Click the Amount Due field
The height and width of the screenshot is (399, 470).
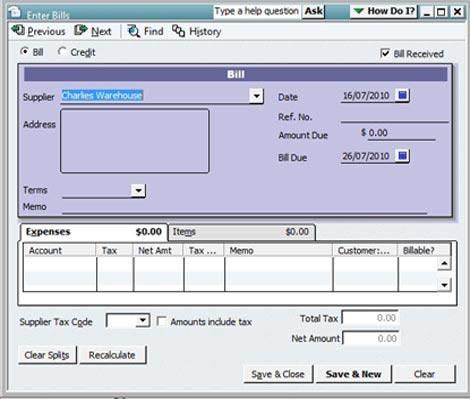click(401, 133)
